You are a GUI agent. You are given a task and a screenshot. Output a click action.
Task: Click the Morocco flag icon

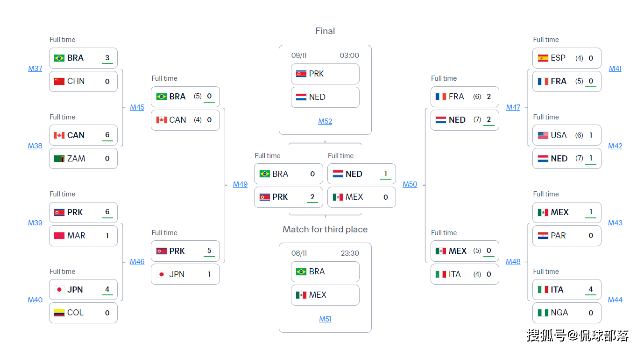59,236
